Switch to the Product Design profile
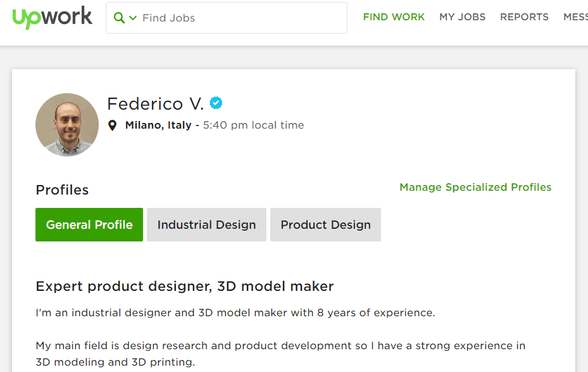 pos(325,225)
